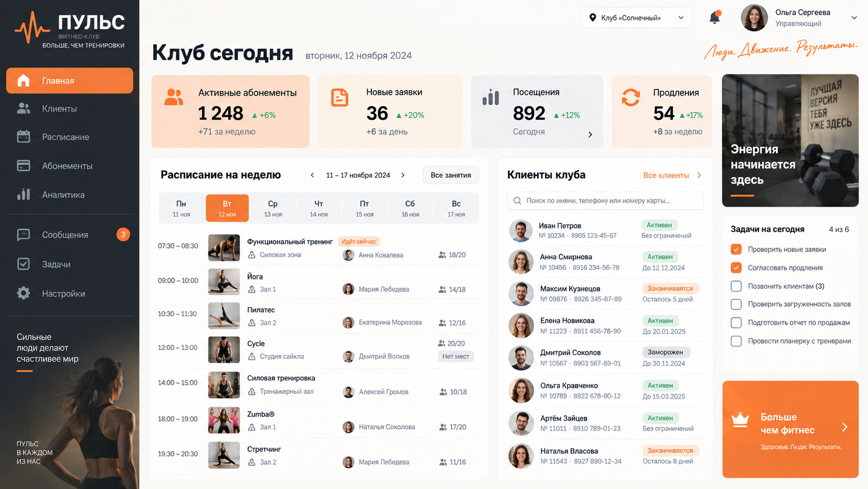Click the Настройки gear icon
This screenshot has width=868, height=489.
(x=23, y=293)
